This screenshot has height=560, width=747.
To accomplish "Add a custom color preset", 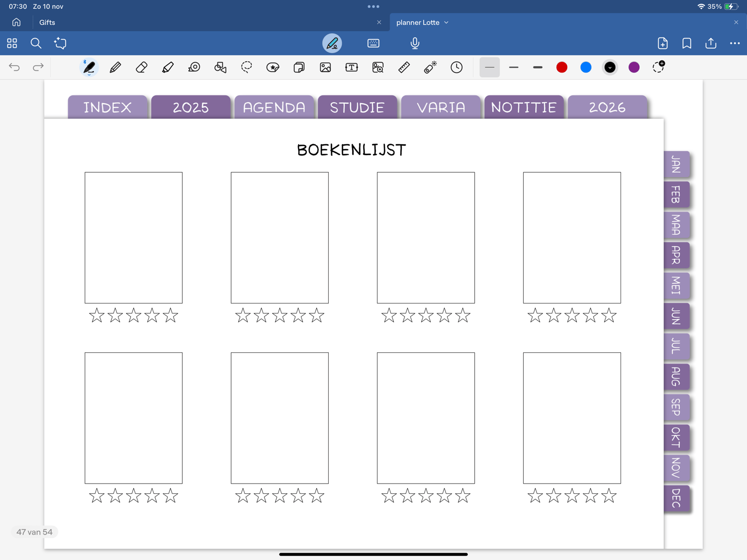I will click(x=658, y=67).
